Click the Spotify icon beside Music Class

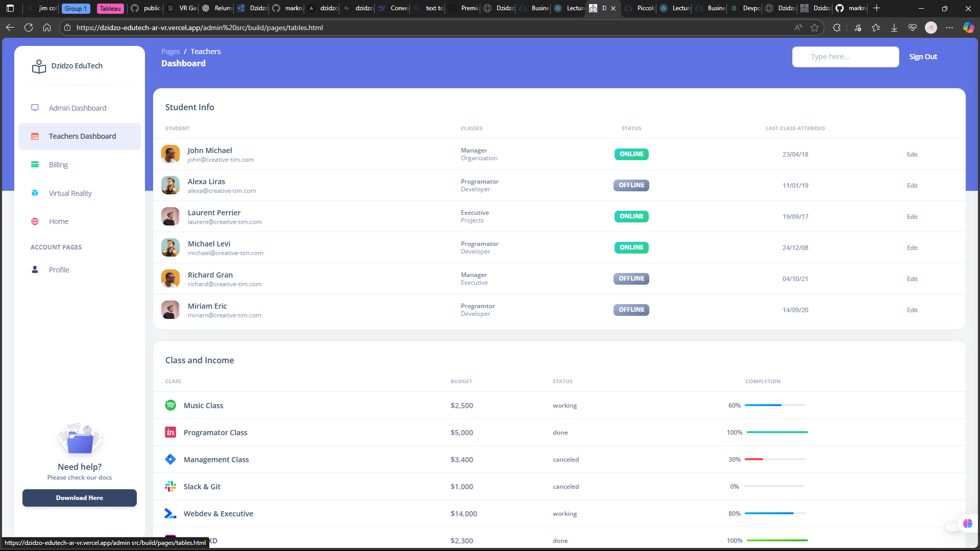[x=170, y=405]
